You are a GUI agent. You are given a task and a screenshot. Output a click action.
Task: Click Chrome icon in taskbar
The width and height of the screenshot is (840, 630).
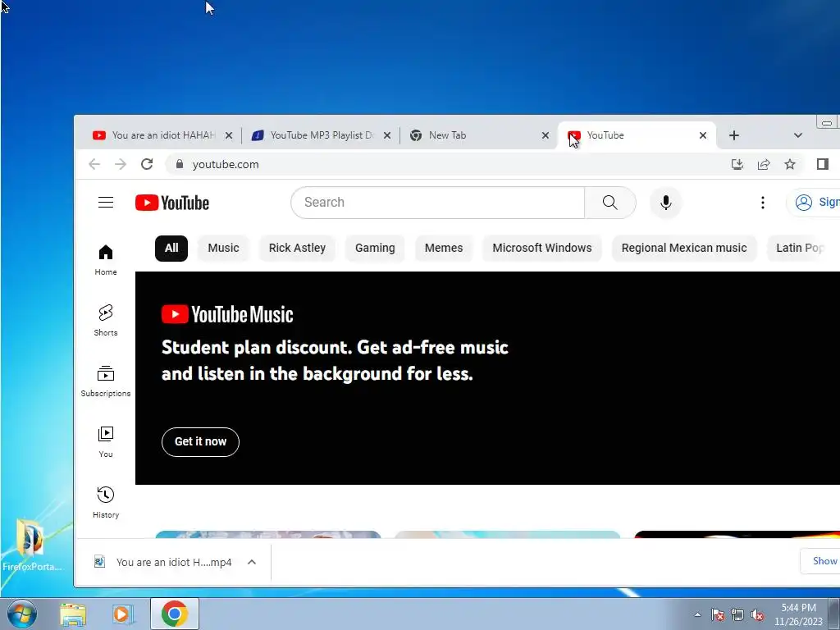[174, 614]
